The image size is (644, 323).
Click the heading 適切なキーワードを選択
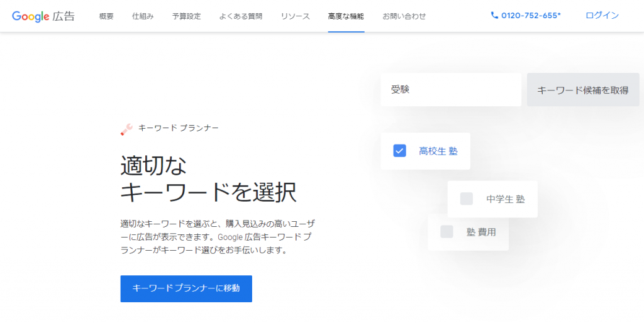pyautogui.click(x=208, y=178)
